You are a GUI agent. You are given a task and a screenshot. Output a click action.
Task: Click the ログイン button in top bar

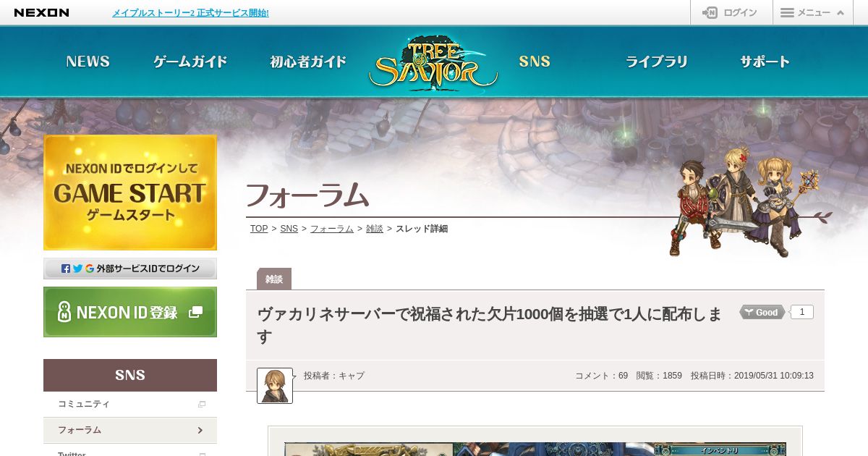731,12
